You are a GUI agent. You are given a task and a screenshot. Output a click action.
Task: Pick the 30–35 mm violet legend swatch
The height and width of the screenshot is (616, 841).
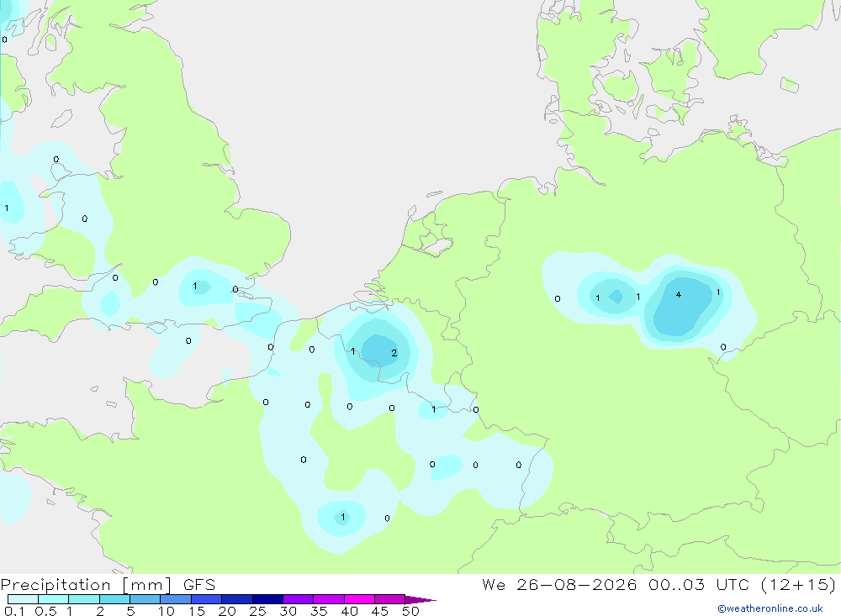(298, 599)
